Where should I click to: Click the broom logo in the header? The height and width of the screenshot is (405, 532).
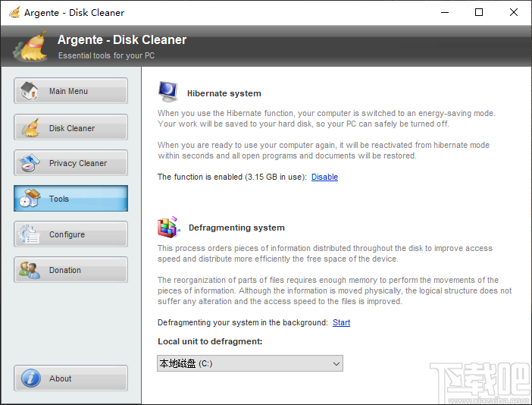pyautogui.click(x=31, y=46)
